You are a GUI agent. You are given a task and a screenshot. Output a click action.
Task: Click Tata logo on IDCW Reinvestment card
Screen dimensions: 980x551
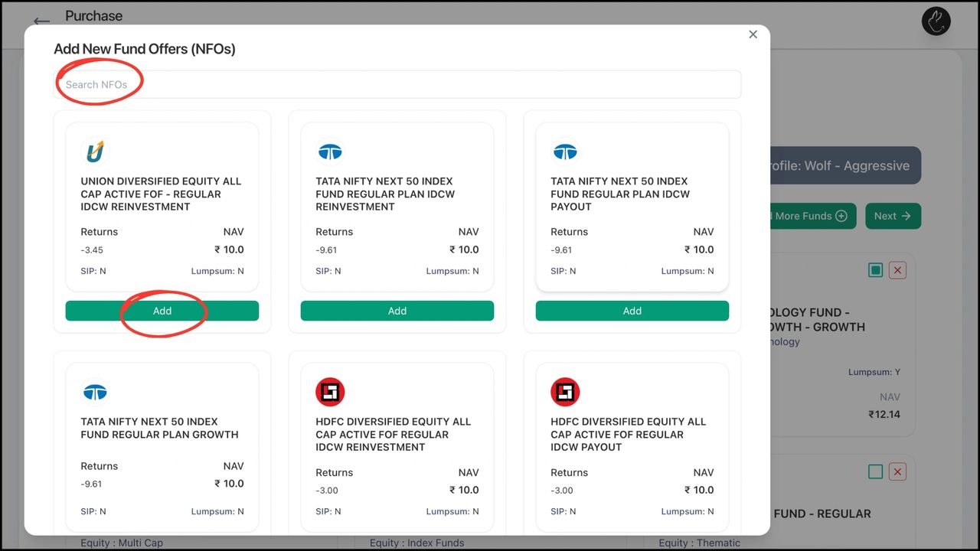(330, 152)
